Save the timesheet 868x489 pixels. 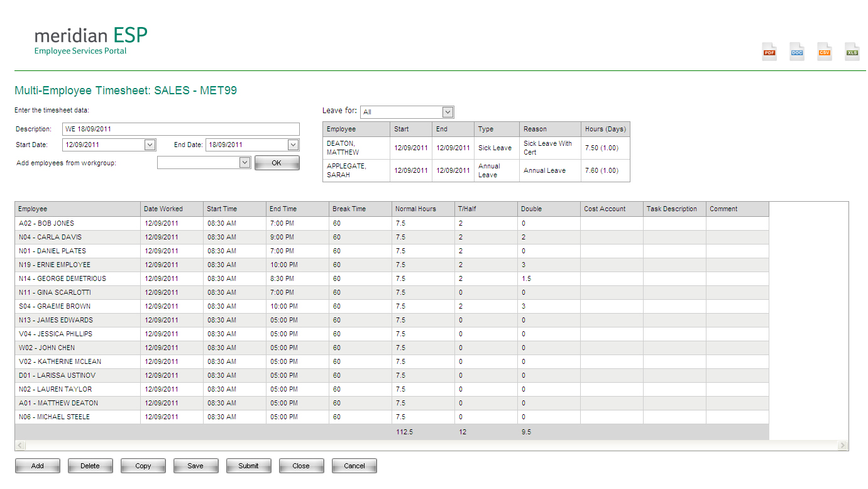196,466
